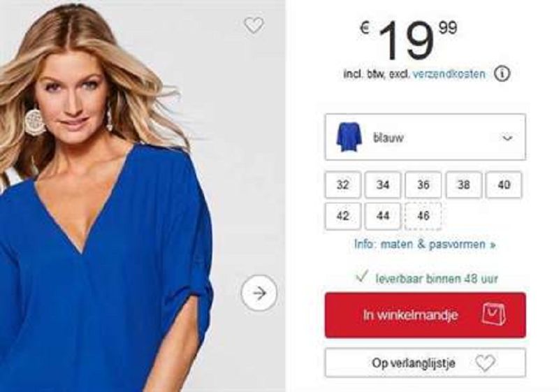
Task: Show next product image with arrow
Action: tap(259, 293)
